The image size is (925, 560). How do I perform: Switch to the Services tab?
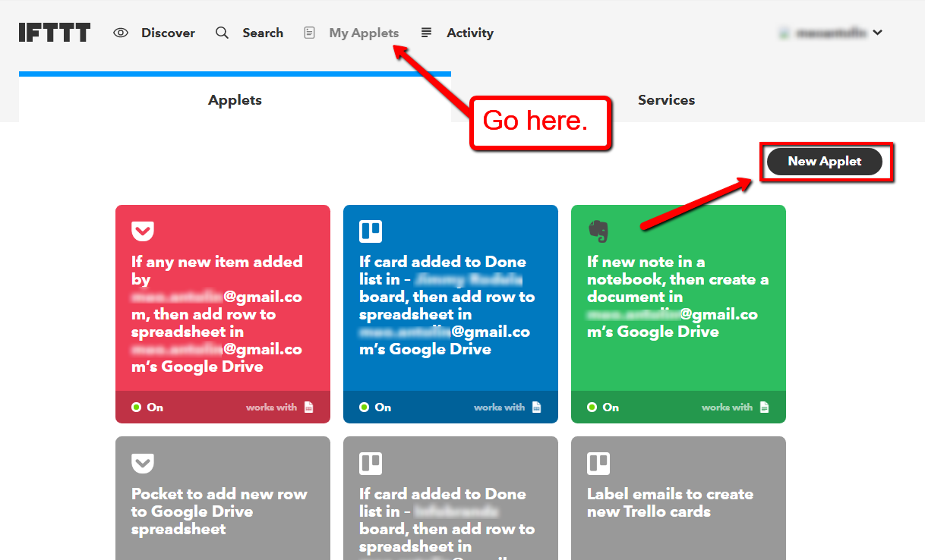click(x=666, y=99)
